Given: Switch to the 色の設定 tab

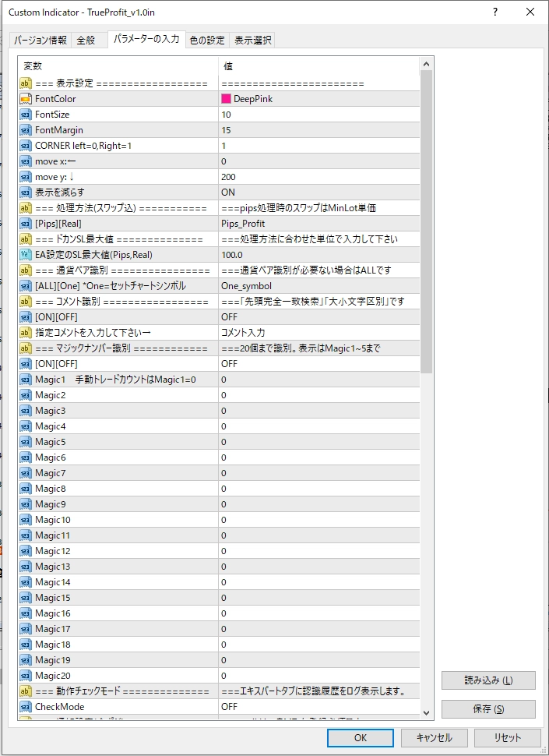Looking at the screenshot, I should pyautogui.click(x=207, y=41).
